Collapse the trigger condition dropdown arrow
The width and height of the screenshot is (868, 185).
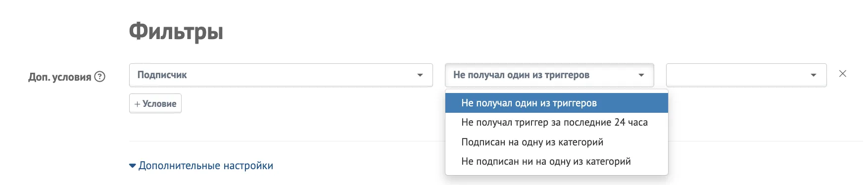tap(641, 75)
